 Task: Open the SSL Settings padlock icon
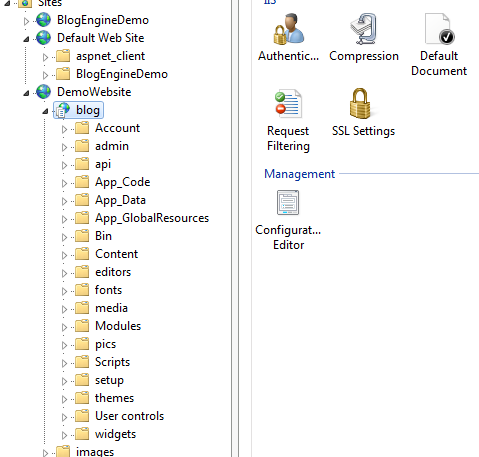click(x=360, y=104)
